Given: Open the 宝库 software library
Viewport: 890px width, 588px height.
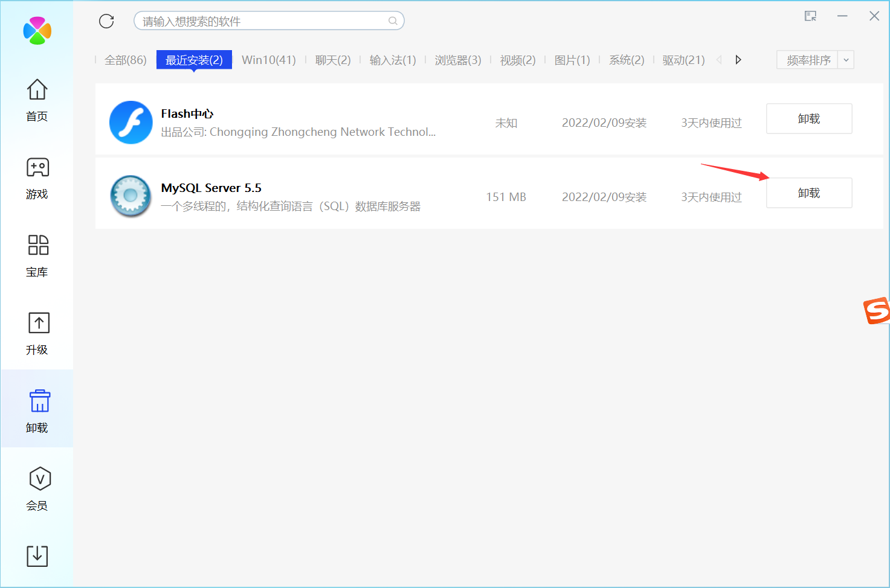Looking at the screenshot, I should tap(37, 256).
